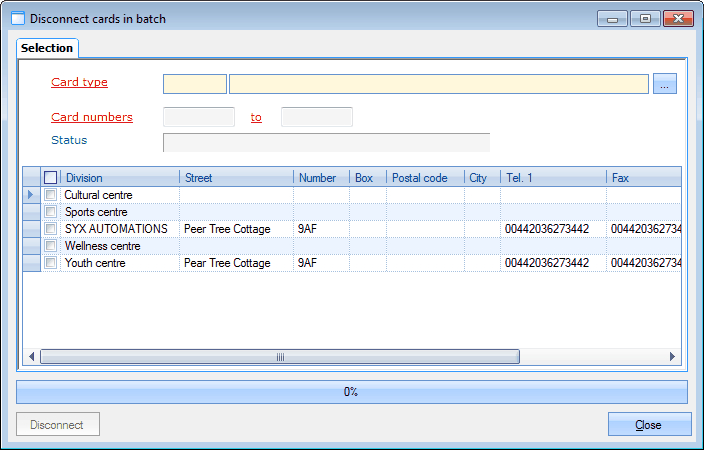Click the Close button

pos(649,425)
